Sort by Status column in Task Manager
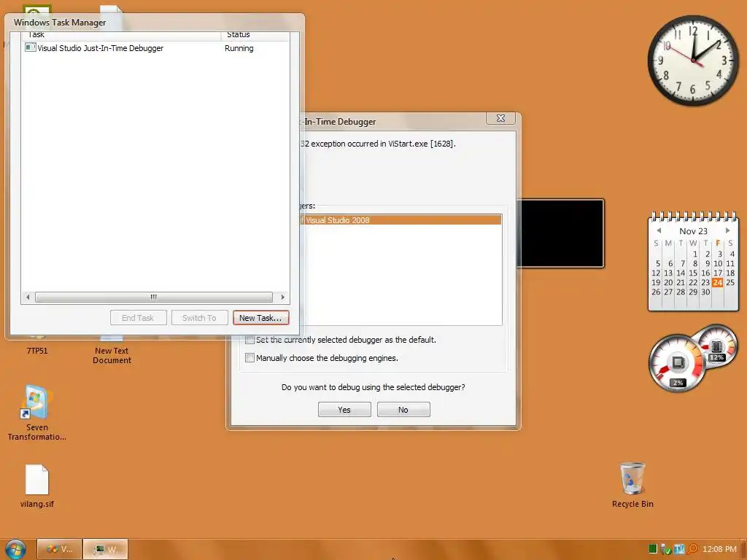 pos(255,35)
